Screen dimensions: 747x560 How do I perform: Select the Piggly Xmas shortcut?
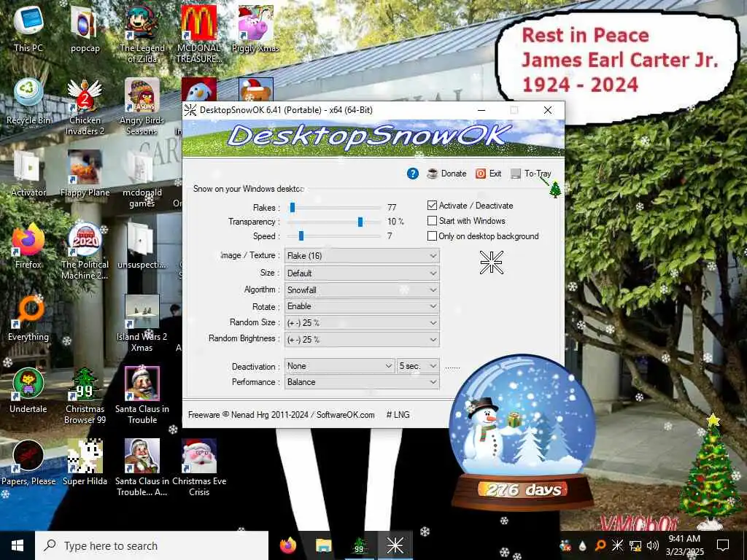[x=255, y=28]
